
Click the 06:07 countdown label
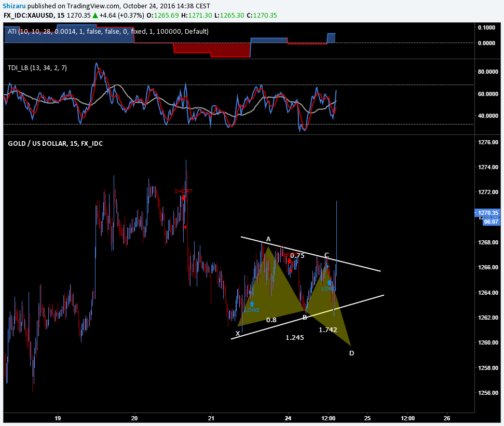click(491, 222)
